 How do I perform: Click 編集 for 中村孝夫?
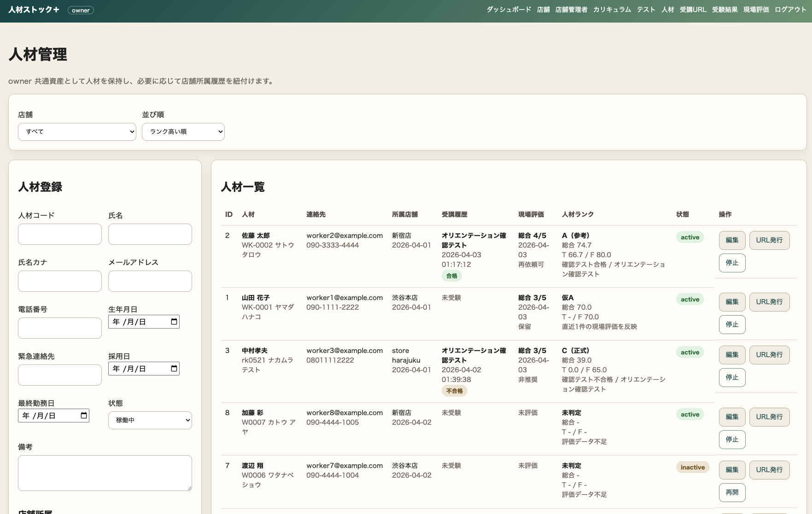(732, 355)
